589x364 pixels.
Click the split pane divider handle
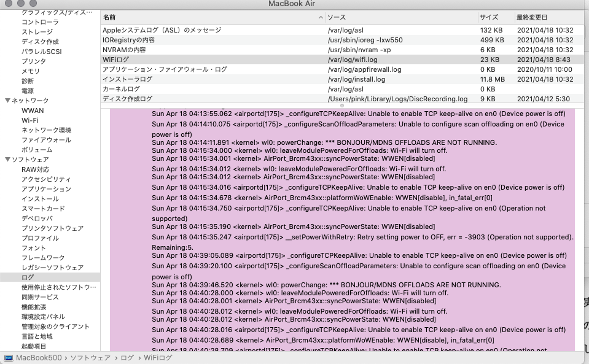[342, 106]
